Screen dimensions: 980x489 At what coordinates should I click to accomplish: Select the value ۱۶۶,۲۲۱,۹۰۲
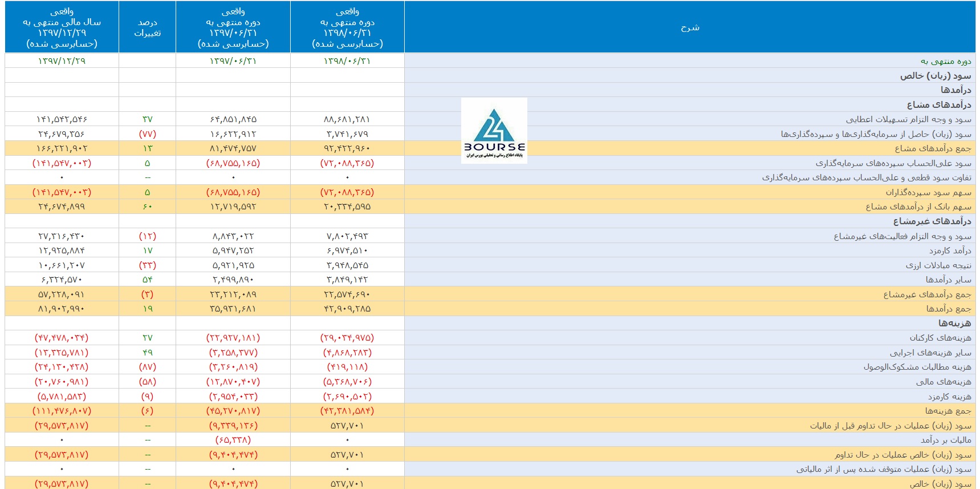pos(62,148)
